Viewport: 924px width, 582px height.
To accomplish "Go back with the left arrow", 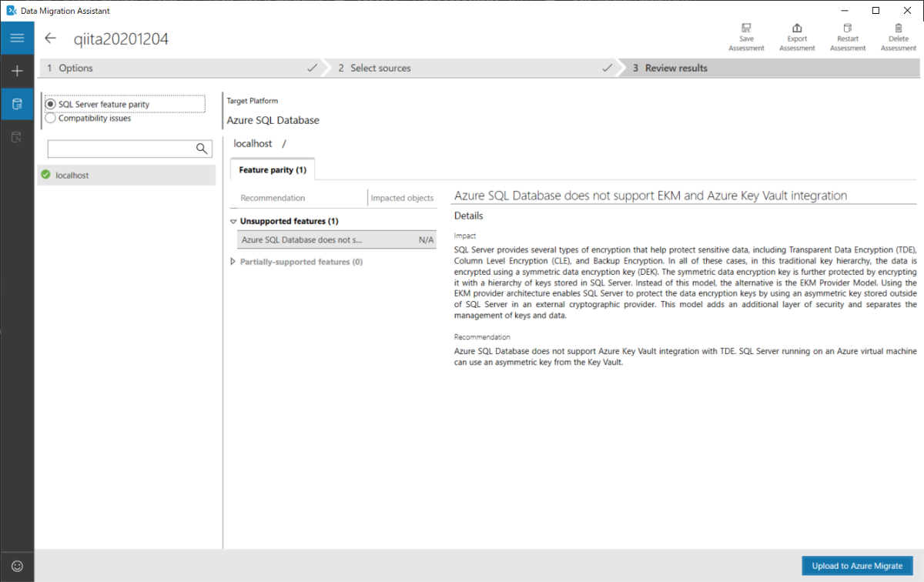I will [x=51, y=38].
